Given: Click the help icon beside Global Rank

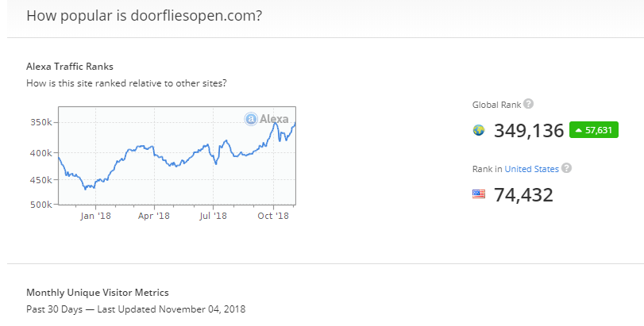Looking at the screenshot, I should tap(528, 104).
